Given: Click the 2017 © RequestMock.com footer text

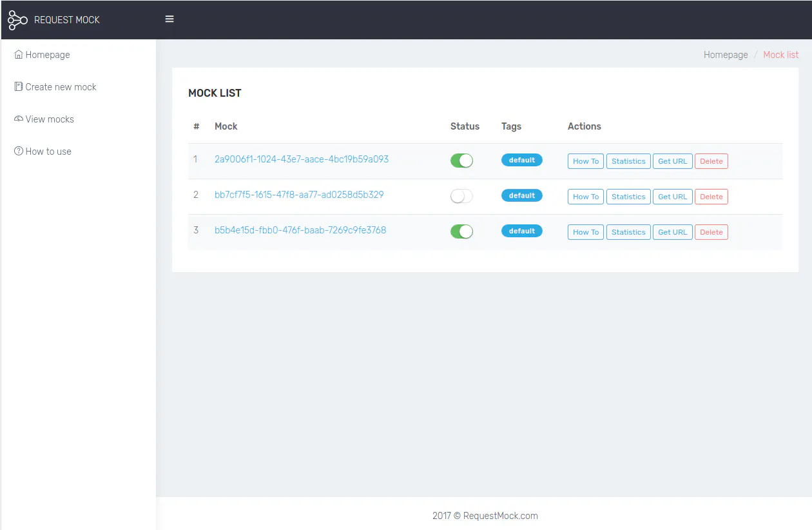Looking at the screenshot, I should (x=485, y=516).
